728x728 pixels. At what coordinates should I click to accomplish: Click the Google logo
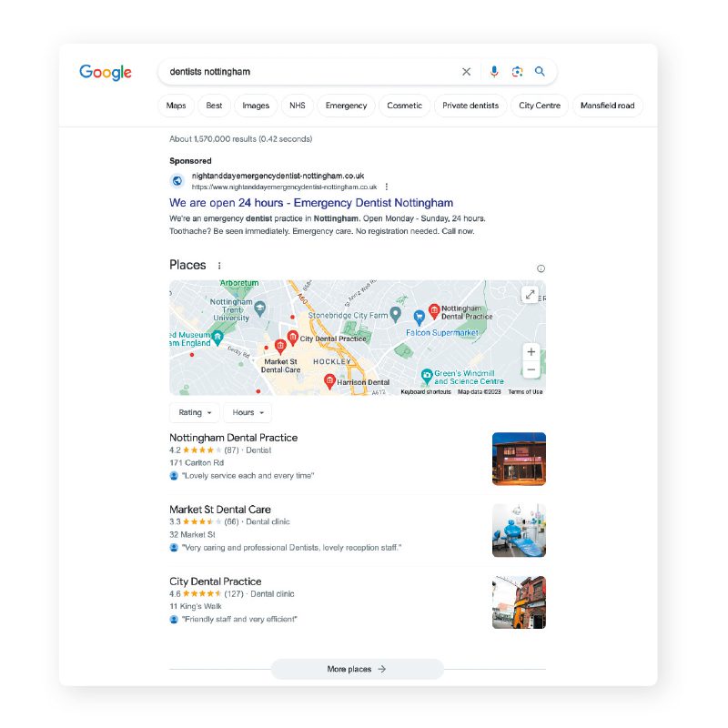coord(106,72)
